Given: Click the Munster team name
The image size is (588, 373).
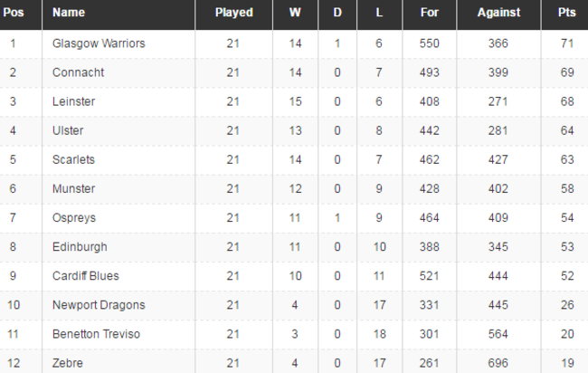Looking at the screenshot, I should 74,188.
